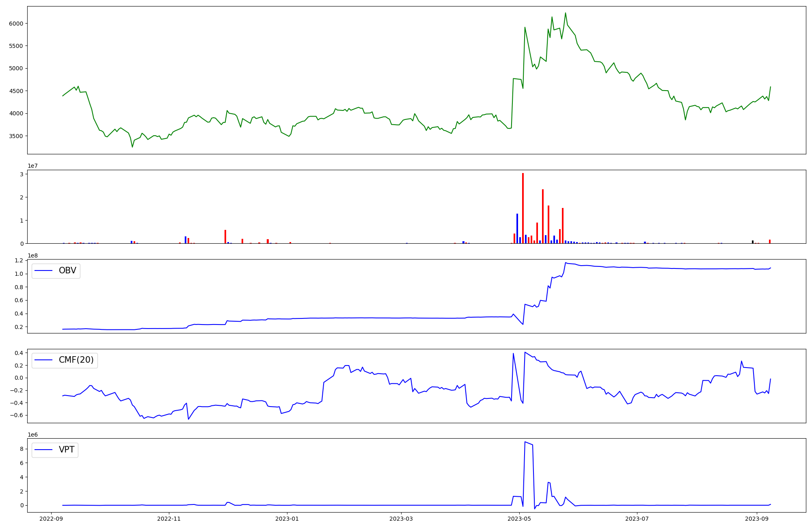The width and height of the screenshot is (812, 528).
Task: Click the 2023-05 date label on x-axis
Action: [519, 519]
